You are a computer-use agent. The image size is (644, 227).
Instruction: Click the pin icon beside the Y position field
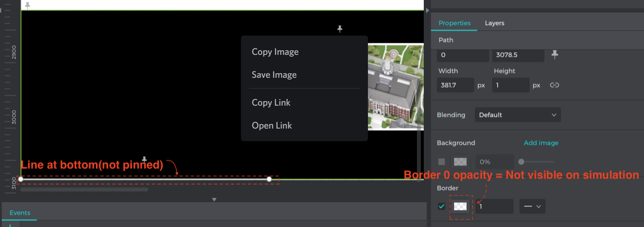555,54
